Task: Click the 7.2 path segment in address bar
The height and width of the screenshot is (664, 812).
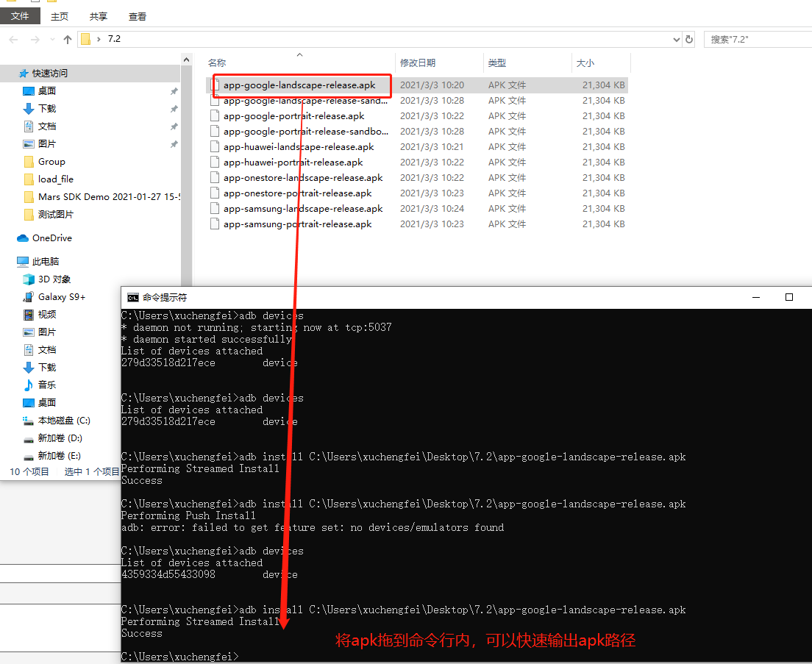Action: (x=114, y=39)
